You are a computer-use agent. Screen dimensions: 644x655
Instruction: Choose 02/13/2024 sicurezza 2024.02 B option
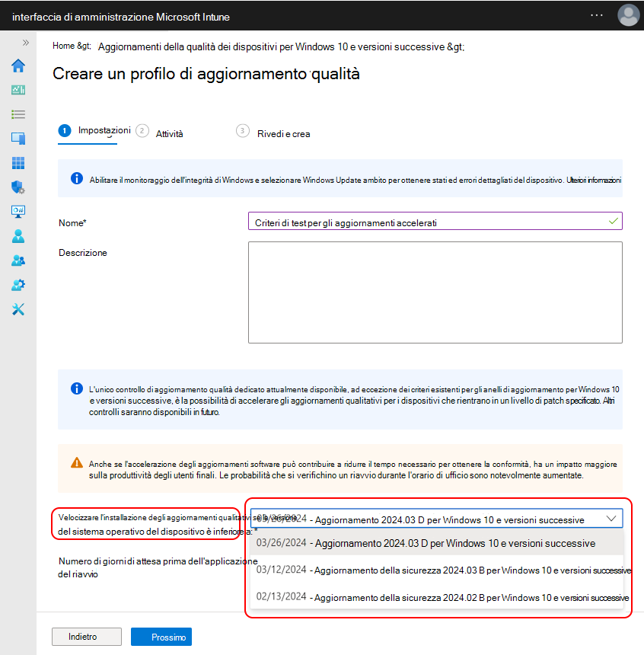(x=436, y=597)
